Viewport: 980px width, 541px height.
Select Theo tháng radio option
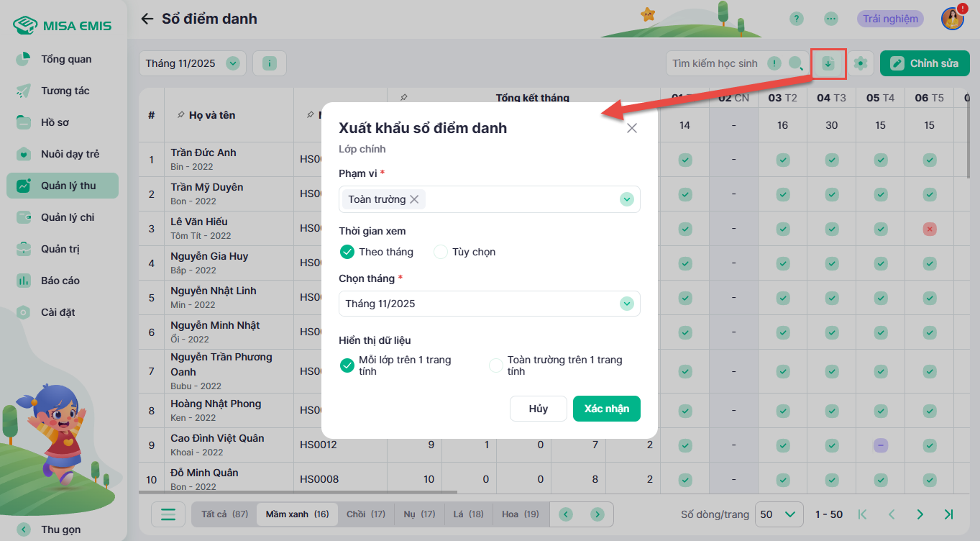click(347, 252)
